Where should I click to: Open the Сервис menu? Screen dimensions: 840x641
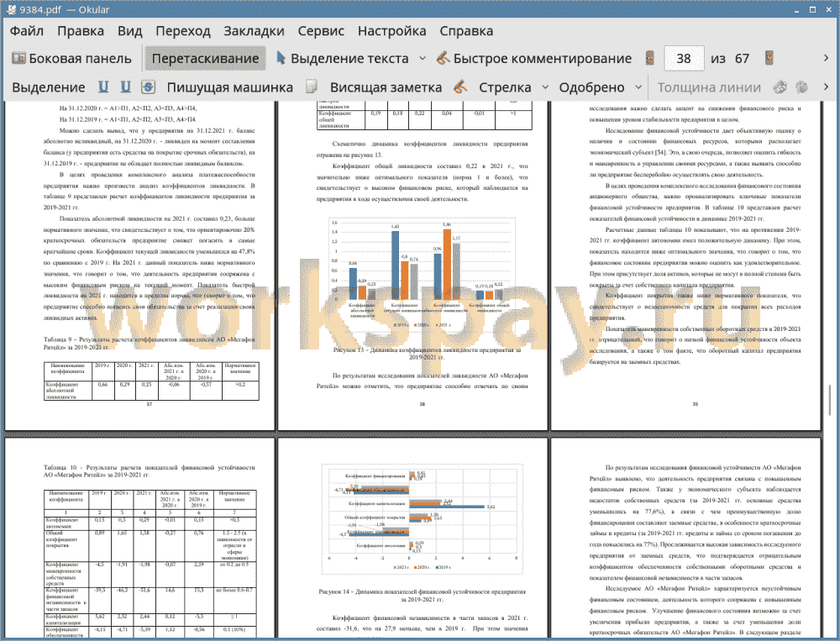(x=321, y=31)
